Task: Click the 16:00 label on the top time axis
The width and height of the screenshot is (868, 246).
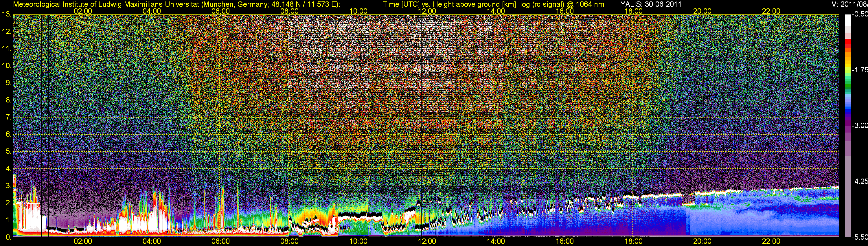Action: pos(564,11)
